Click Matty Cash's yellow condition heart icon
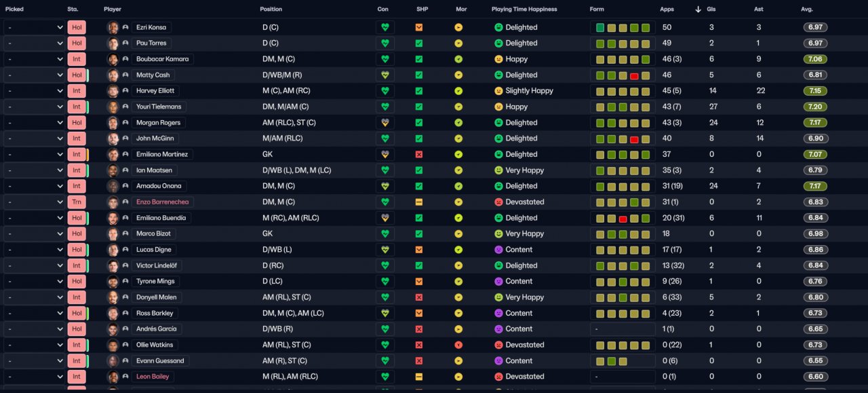 point(385,75)
